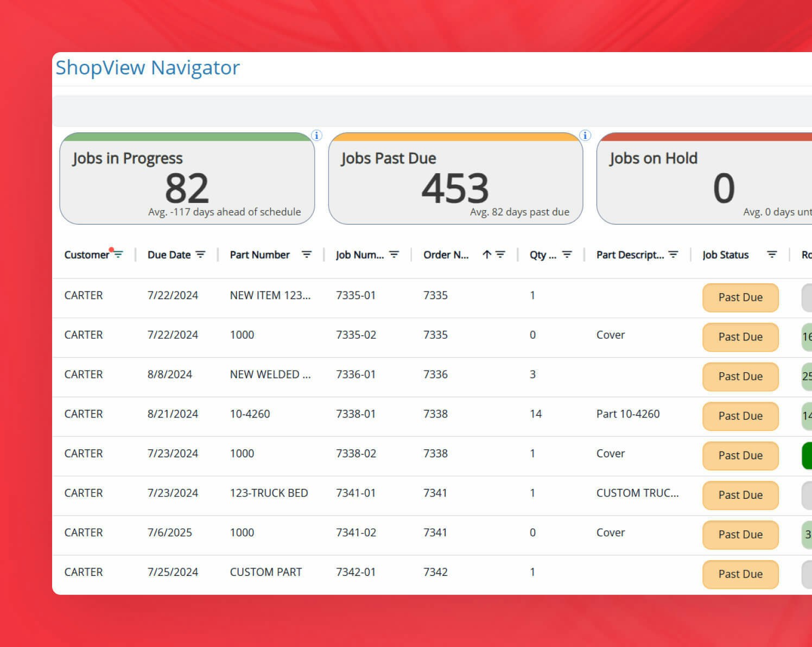Click Past Due status for job 7341-01
812x647 pixels.
coord(740,496)
